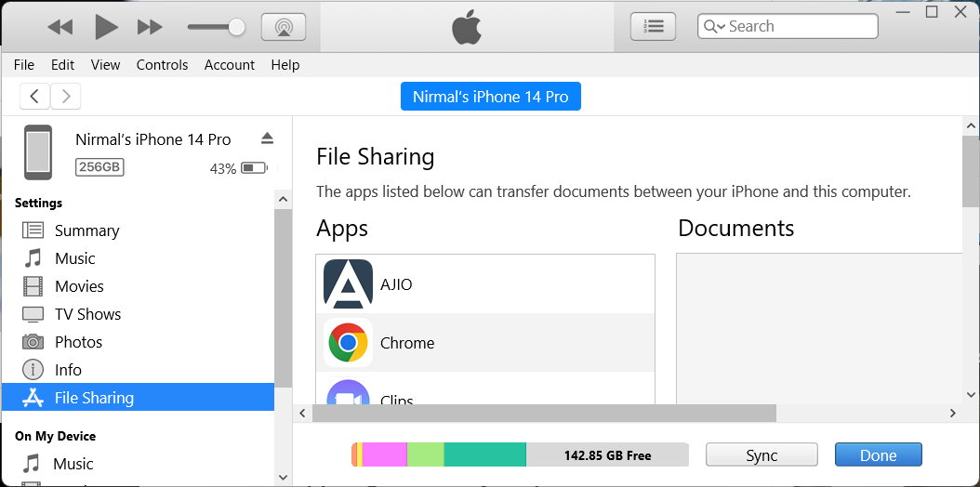This screenshot has width=980, height=487.
Task: Go back with the left chevron
Action: [x=35, y=96]
